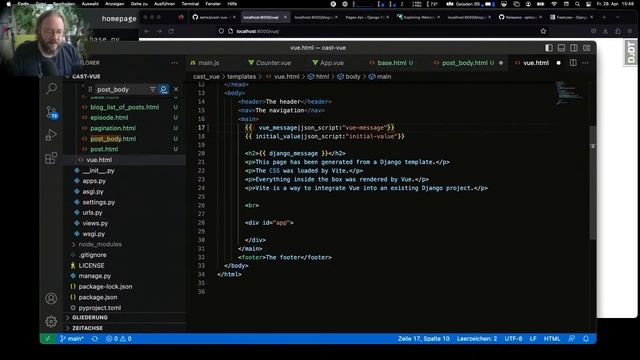Image resolution: width=640 pixels, height=360 pixels.
Task: Go forward in the browser
Action: (159, 31)
